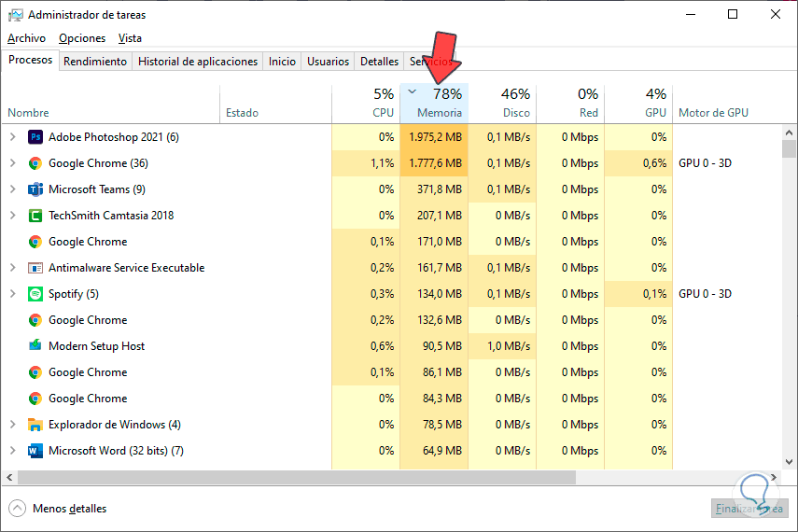The width and height of the screenshot is (798, 532).
Task: Open the Opciones menu
Action: pyautogui.click(x=82, y=38)
